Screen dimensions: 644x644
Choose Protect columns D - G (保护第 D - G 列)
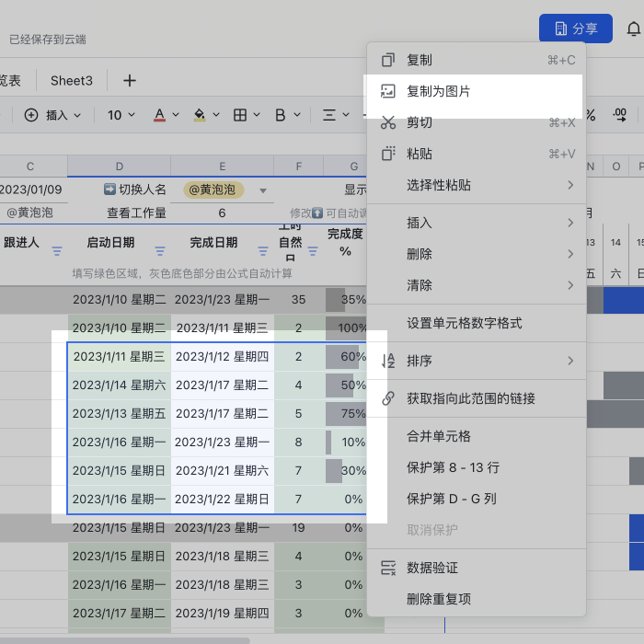(x=477, y=499)
